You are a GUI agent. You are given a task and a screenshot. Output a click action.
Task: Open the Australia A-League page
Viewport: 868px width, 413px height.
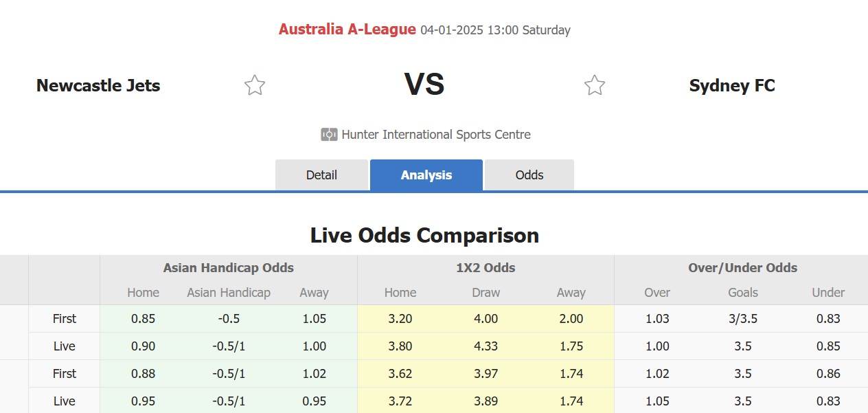click(x=346, y=30)
